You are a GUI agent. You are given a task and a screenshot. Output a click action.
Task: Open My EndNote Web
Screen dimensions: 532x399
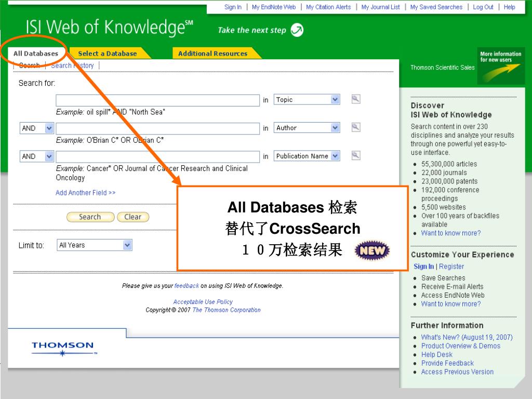[x=274, y=7]
